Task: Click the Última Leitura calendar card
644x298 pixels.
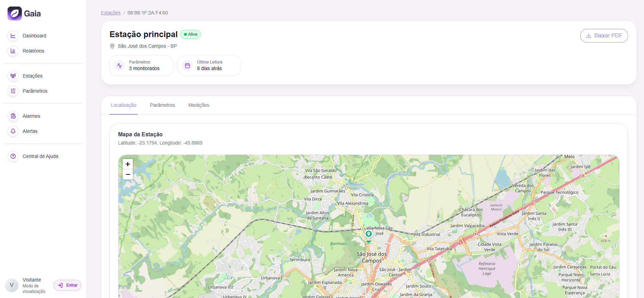Action: 209,66
